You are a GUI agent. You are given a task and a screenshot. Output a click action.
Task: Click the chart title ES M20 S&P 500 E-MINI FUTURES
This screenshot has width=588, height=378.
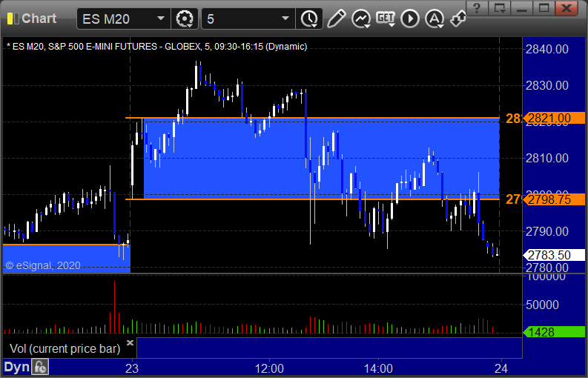(156, 47)
